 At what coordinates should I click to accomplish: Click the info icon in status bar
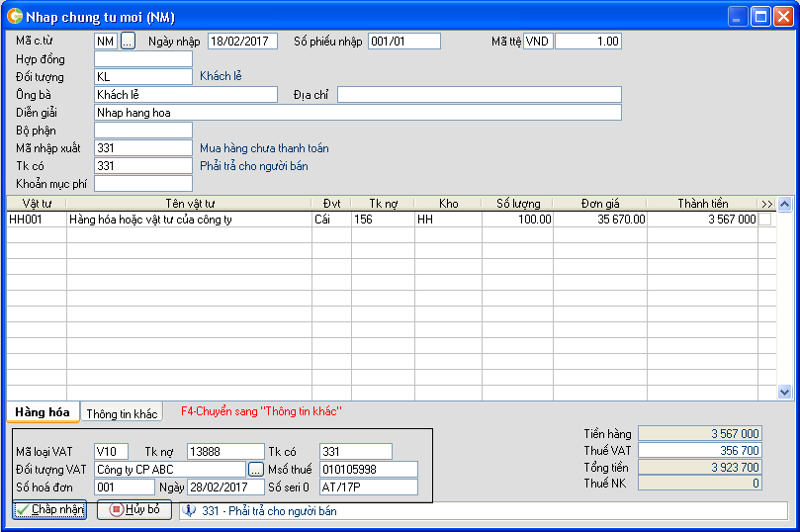coord(189,510)
